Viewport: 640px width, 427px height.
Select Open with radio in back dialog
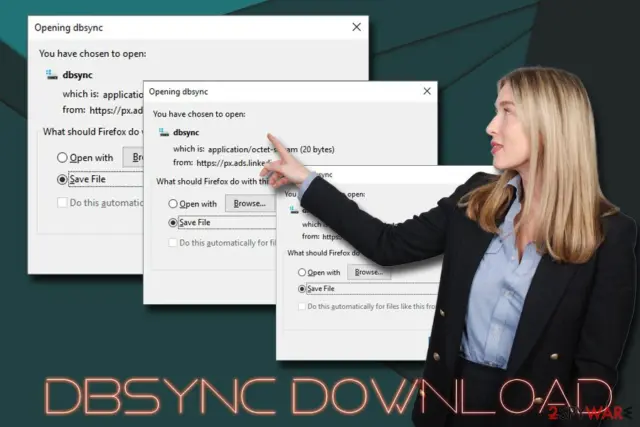click(62, 158)
